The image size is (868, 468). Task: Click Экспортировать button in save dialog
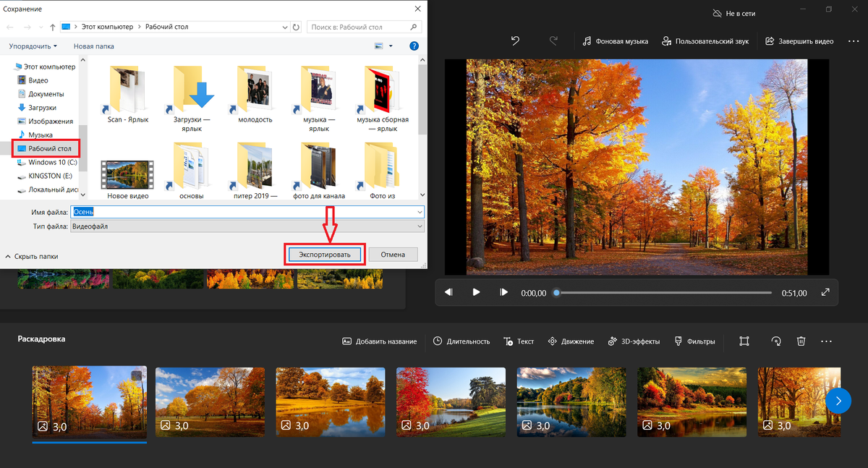pyautogui.click(x=325, y=255)
